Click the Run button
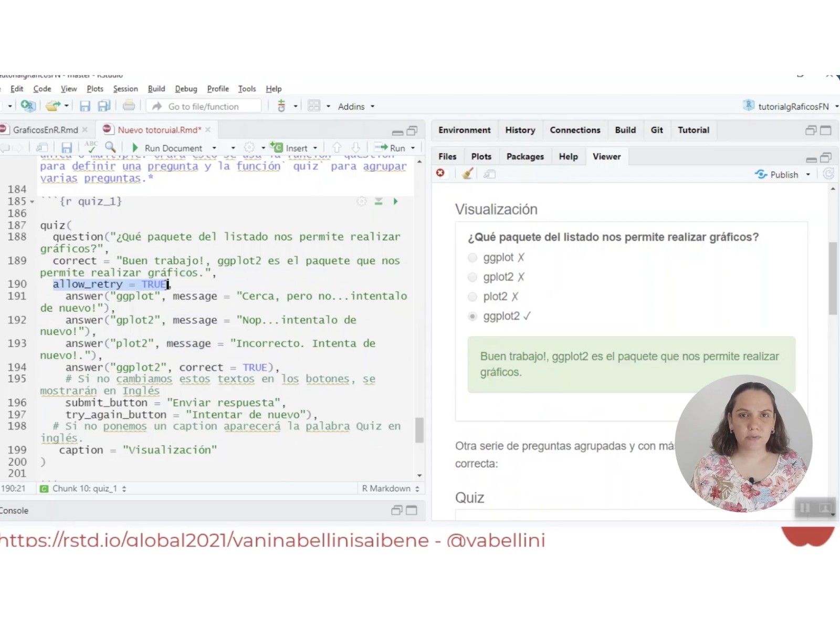Viewport: 840px width, 630px height. coord(391,148)
